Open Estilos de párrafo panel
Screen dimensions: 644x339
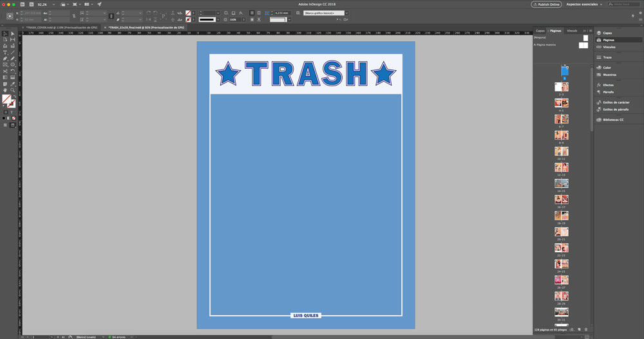pos(615,109)
